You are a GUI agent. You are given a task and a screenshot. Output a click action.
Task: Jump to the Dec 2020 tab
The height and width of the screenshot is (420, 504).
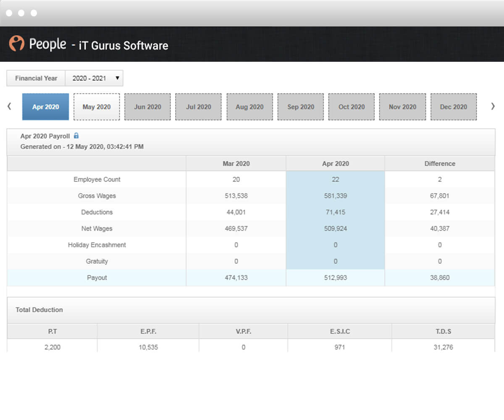click(x=454, y=107)
